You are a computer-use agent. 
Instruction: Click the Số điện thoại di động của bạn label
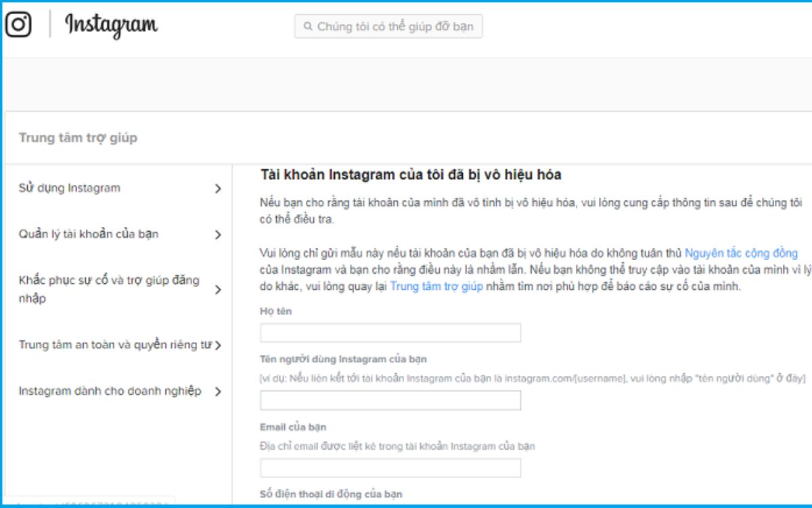coord(331,494)
